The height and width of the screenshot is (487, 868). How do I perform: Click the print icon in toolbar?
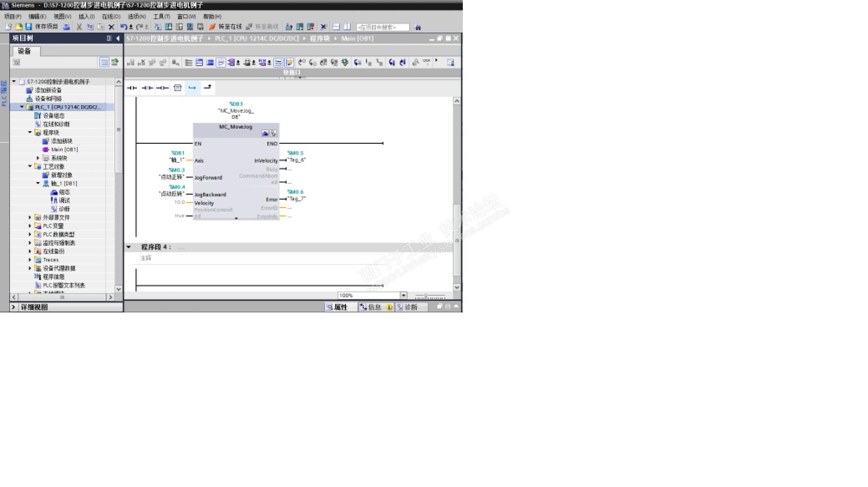coord(66,27)
